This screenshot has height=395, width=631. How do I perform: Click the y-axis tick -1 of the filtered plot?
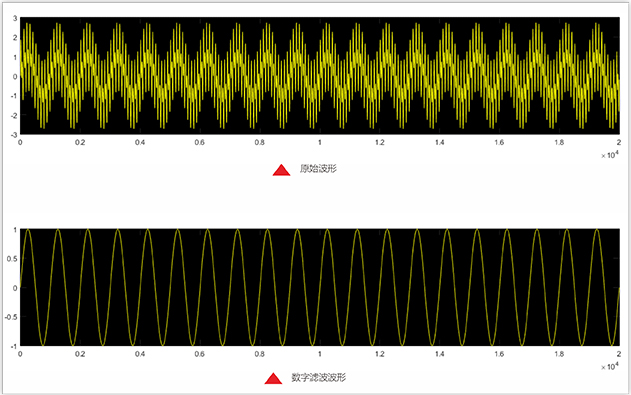[x=14, y=346]
